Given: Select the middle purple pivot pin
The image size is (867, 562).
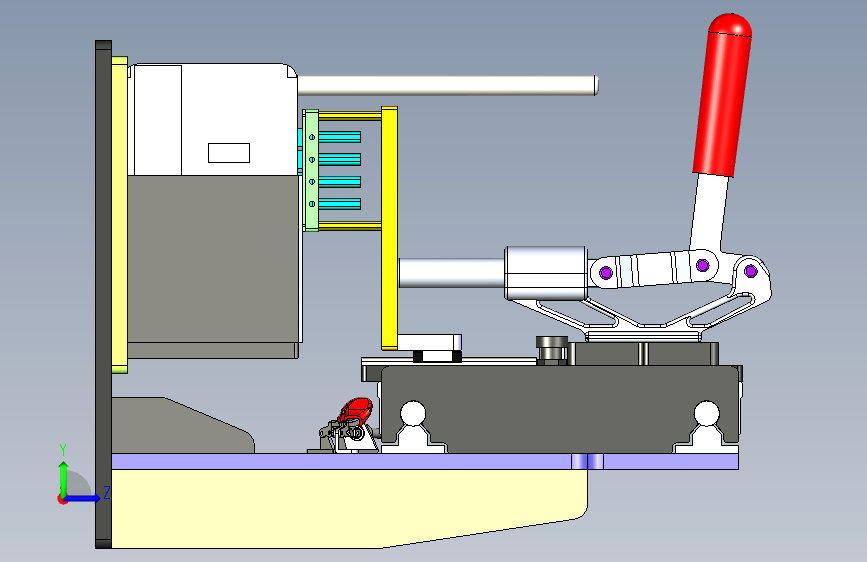Looking at the screenshot, I should click(x=703, y=265).
